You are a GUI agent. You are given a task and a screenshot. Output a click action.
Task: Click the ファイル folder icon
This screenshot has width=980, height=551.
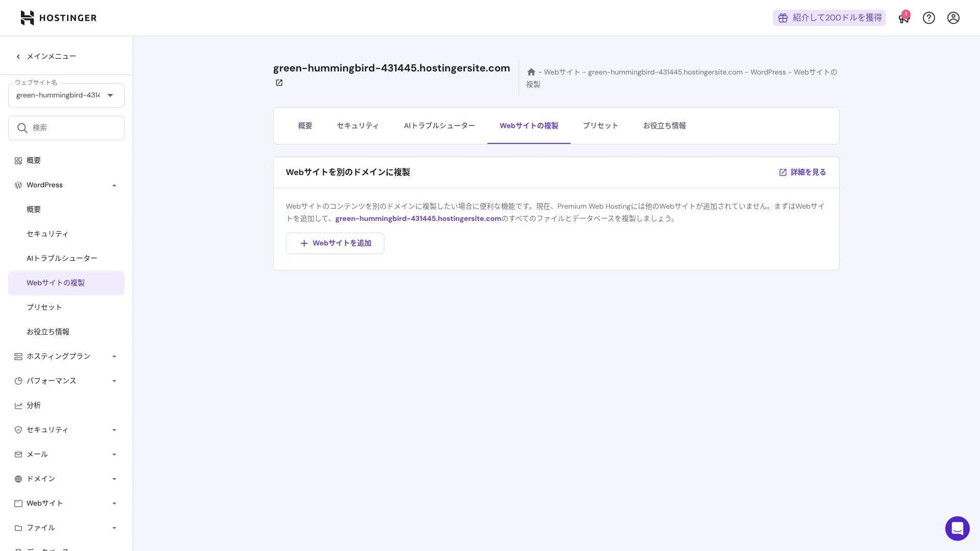tap(18, 528)
